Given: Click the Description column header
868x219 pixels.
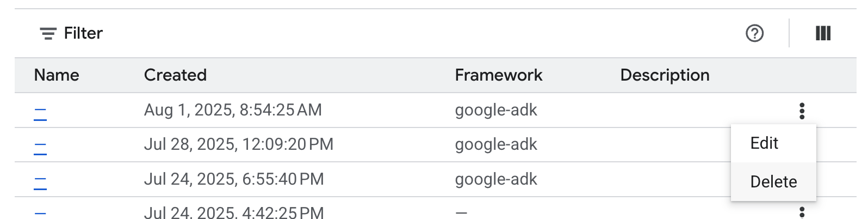Looking at the screenshot, I should coord(665,75).
